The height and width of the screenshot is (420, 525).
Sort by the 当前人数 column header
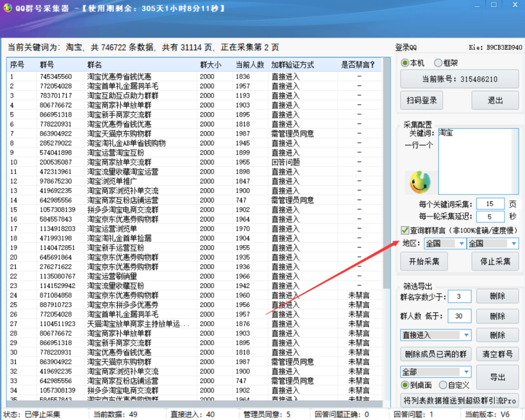pyautogui.click(x=251, y=65)
